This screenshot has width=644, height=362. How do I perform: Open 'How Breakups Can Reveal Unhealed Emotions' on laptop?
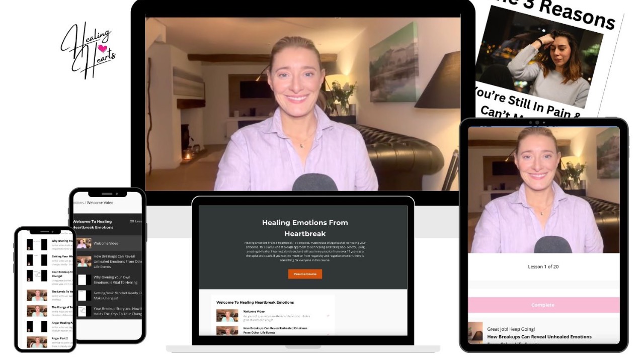(x=275, y=330)
